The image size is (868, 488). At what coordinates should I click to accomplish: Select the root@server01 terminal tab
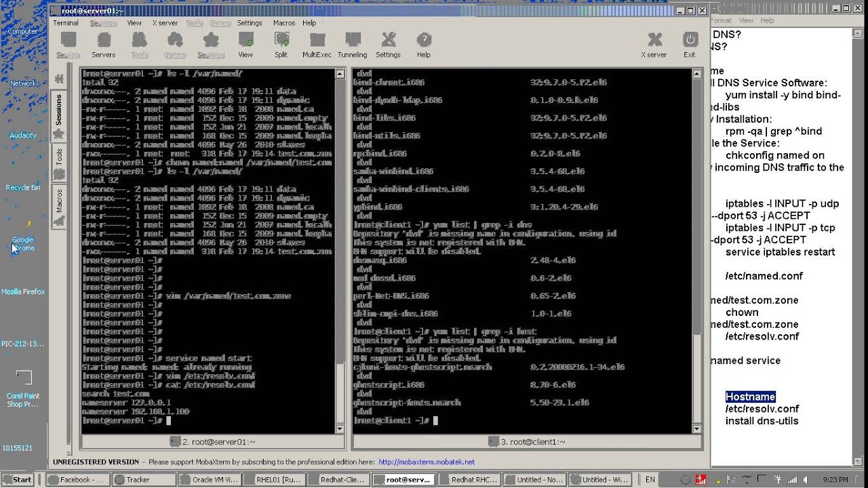click(213, 442)
